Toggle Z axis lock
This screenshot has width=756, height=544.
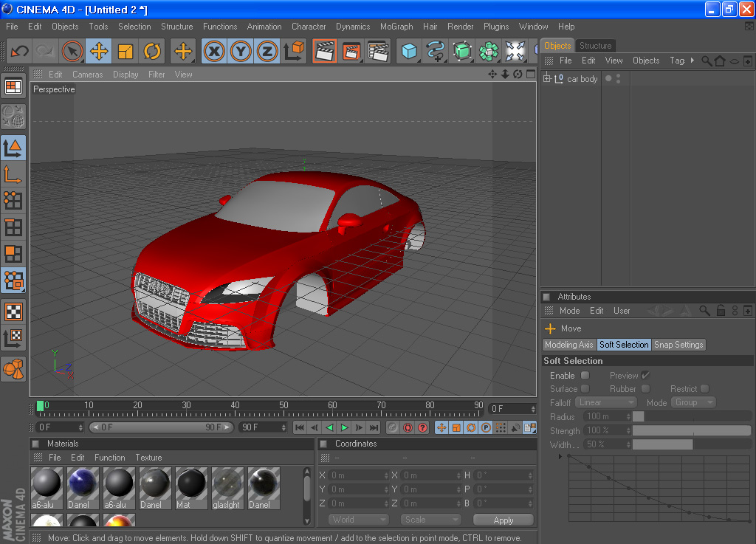[x=267, y=51]
